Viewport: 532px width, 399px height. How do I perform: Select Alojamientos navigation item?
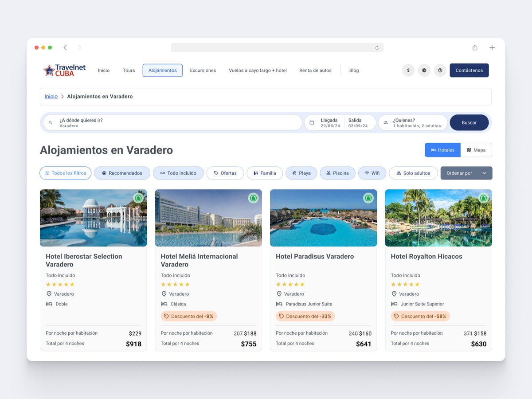click(x=163, y=70)
